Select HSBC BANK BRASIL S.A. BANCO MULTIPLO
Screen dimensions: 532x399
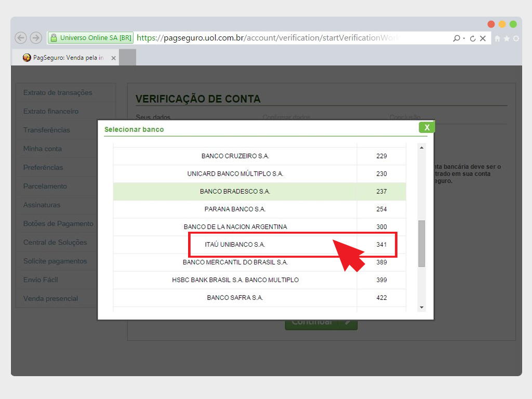pyautogui.click(x=260, y=280)
